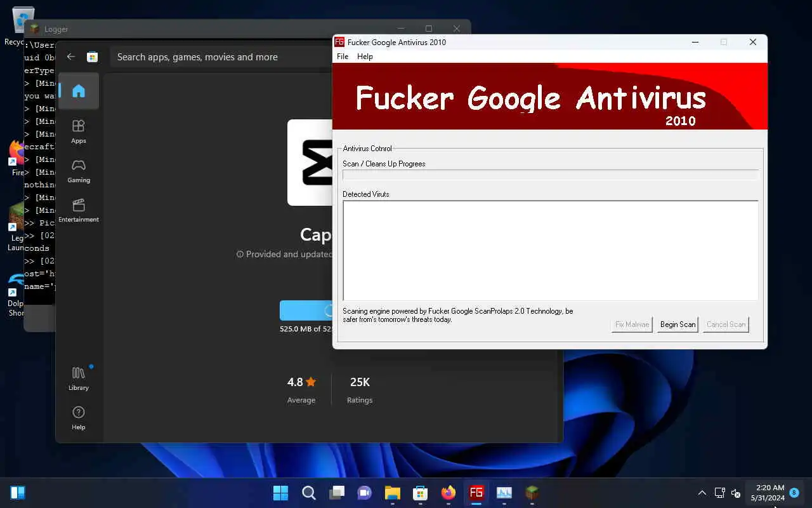
Task: Click the Begin Scan button
Action: click(x=678, y=324)
